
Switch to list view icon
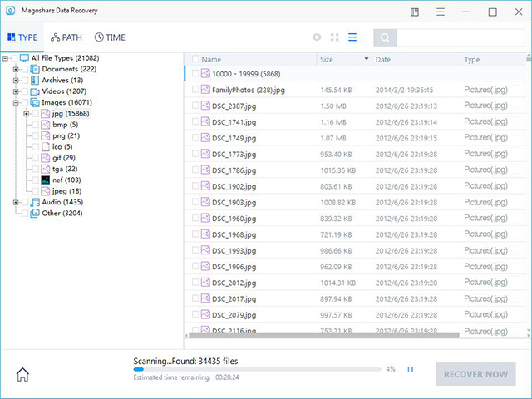tap(352, 37)
